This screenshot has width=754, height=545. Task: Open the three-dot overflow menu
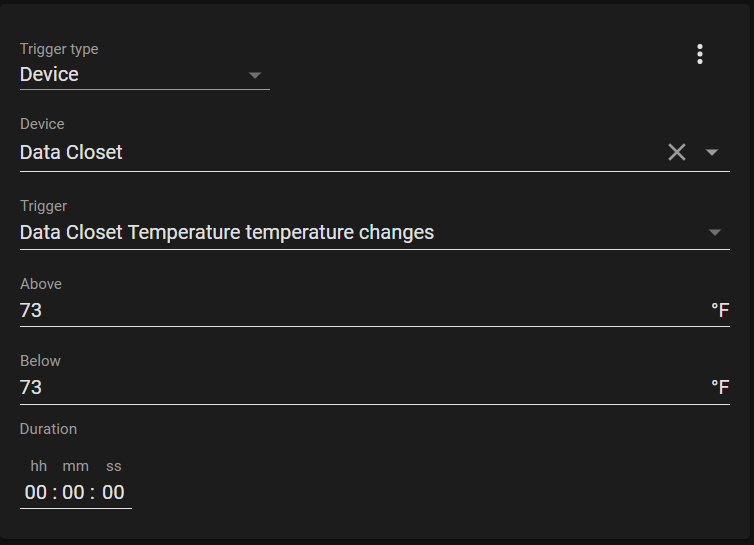(700, 54)
